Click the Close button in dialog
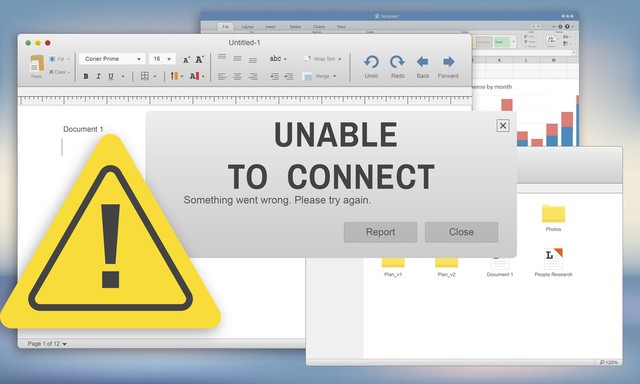This screenshot has height=384, width=640. tap(461, 232)
